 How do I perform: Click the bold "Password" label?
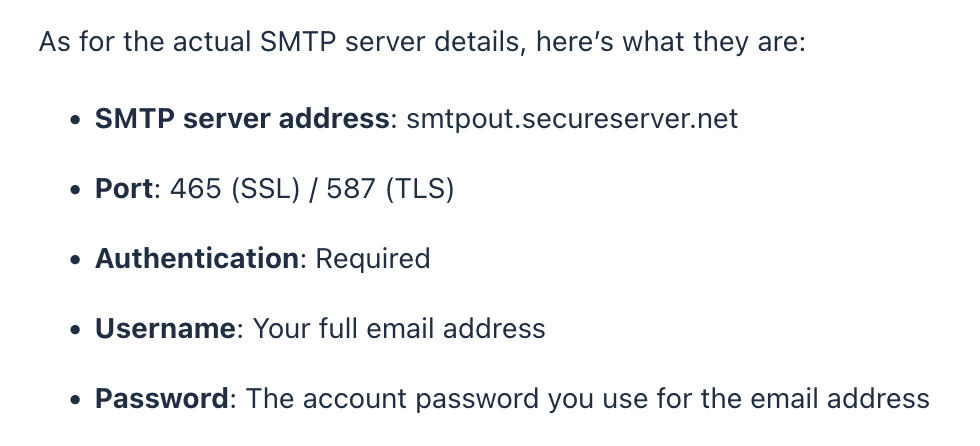(x=162, y=399)
